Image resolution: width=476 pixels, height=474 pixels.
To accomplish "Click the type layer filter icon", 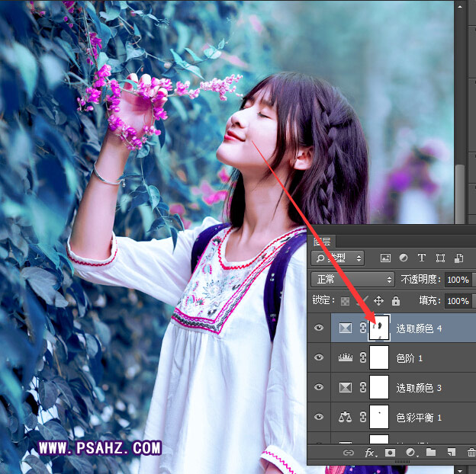I will 422,258.
